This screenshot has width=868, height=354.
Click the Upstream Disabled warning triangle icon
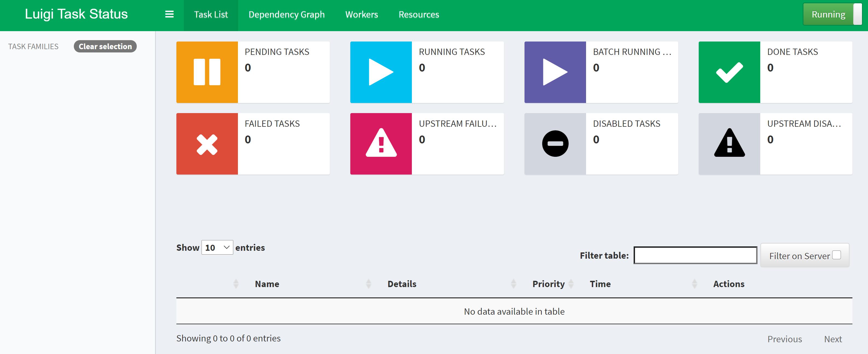(729, 144)
